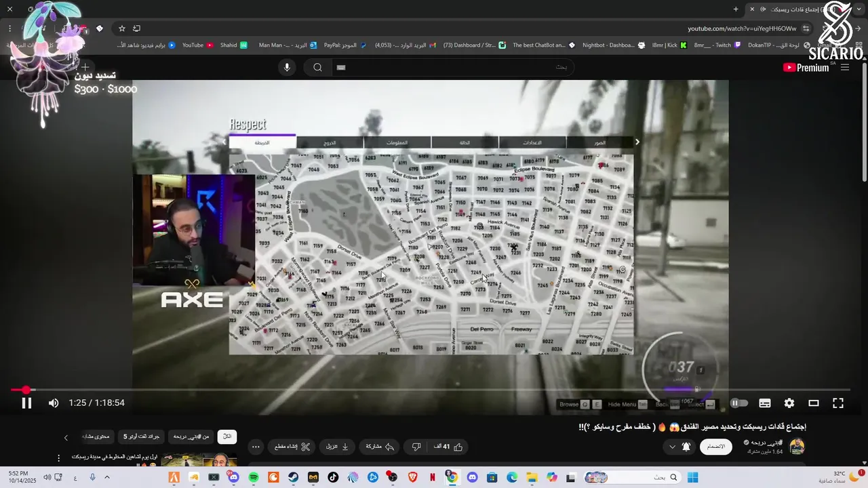The height and width of the screenshot is (488, 868).
Task: Open Microsoft Edge from the taskbar
Action: 512,477
